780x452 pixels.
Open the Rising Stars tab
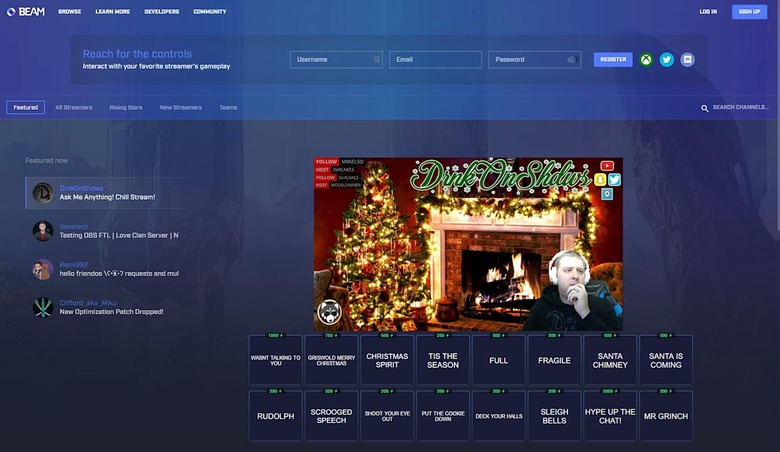tap(126, 107)
